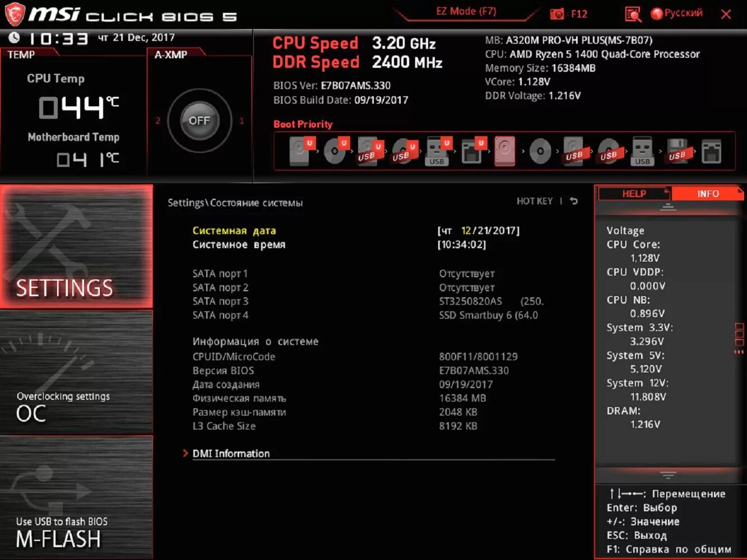Switch to the INFO tab
747x560 pixels.
click(x=708, y=194)
